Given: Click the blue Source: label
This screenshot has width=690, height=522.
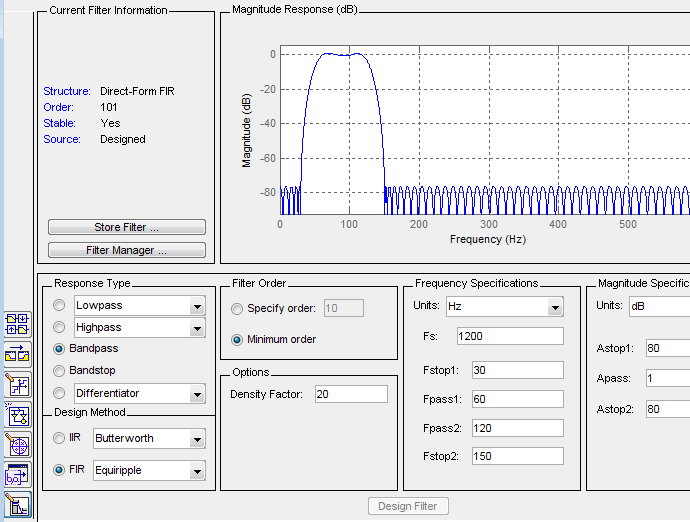Looking at the screenshot, I should tap(62, 139).
